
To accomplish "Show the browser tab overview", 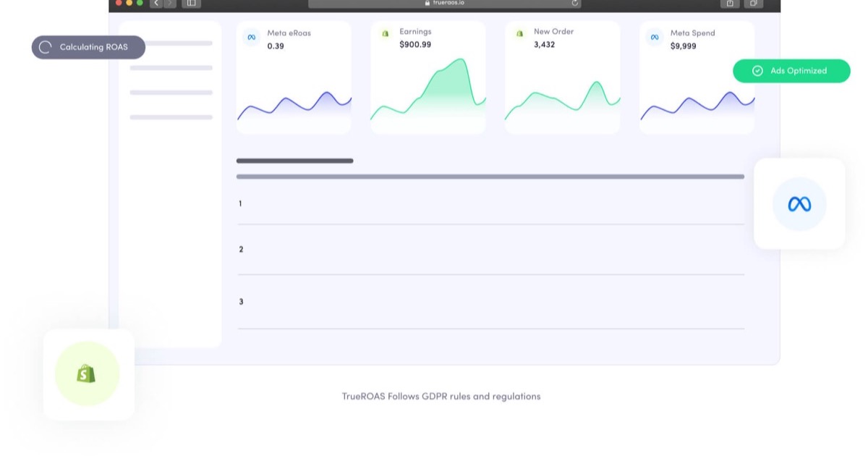I will tap(753, 3).
